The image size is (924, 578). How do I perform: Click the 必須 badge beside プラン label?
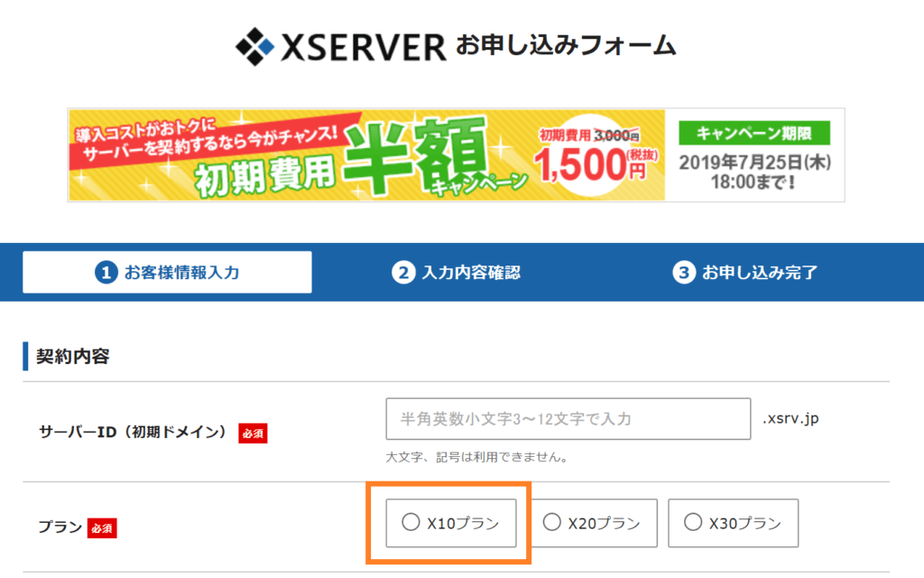click(102, 527)
